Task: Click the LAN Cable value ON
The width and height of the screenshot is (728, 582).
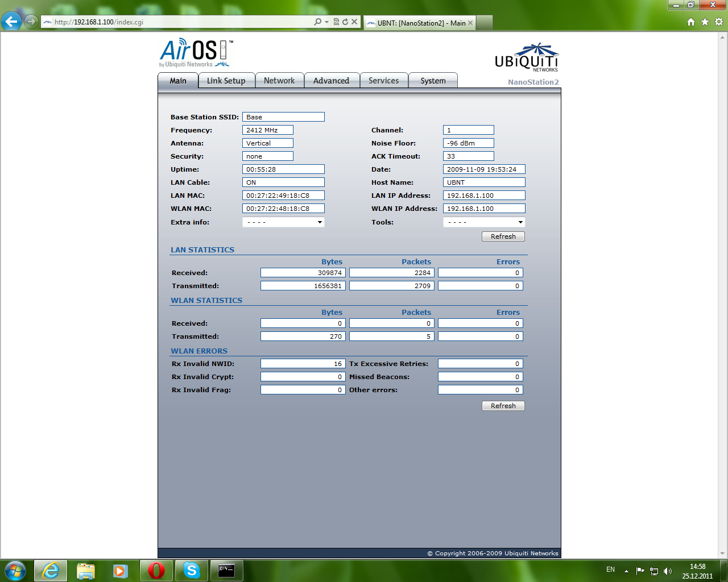Action: 283,182
